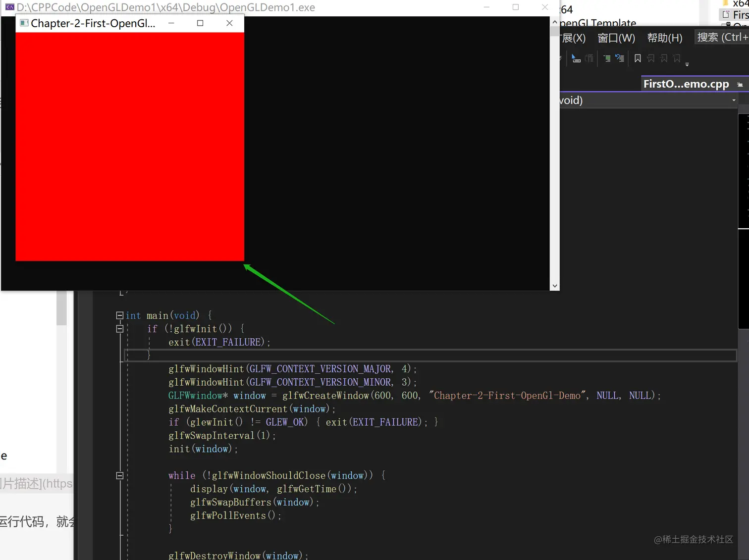Image resolution: width=749 pixels, height=560 pixels.
Task: Click the comment selected lines icon
Action: click(x=607, y=58)
